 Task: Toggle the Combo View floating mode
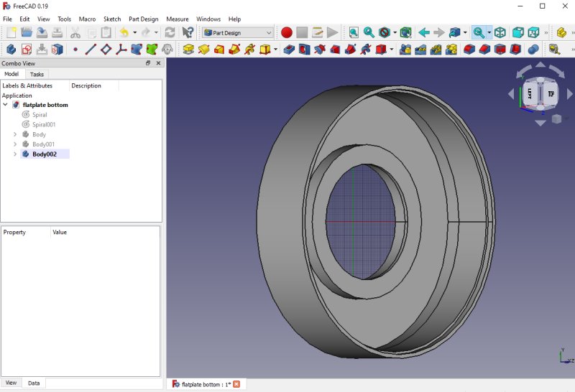click(x=148, y=63)
